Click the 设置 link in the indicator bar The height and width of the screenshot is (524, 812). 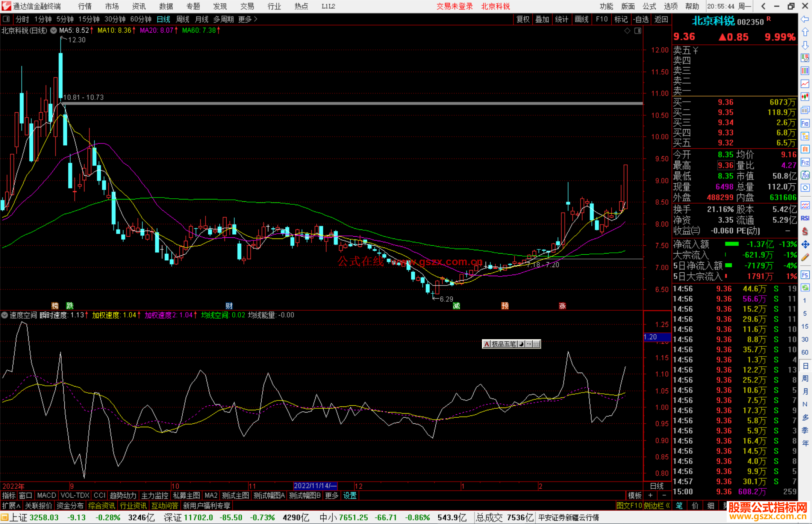tap(350, 495)
